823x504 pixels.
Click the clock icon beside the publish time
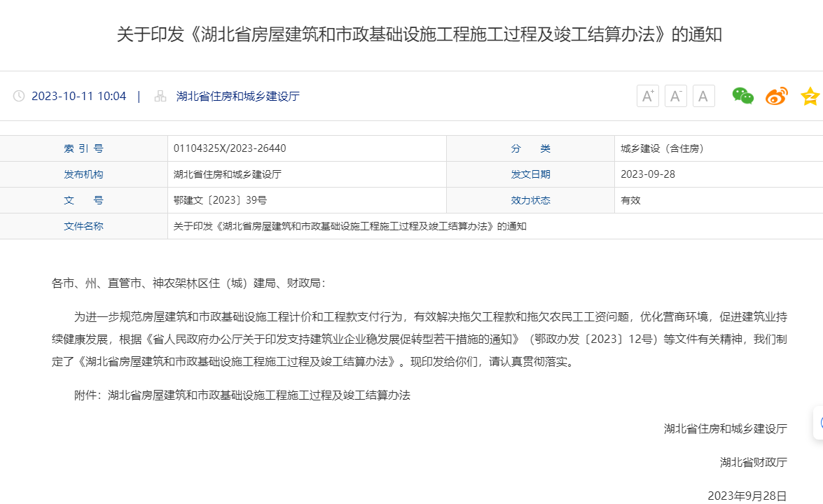click(x=19, y=96)
